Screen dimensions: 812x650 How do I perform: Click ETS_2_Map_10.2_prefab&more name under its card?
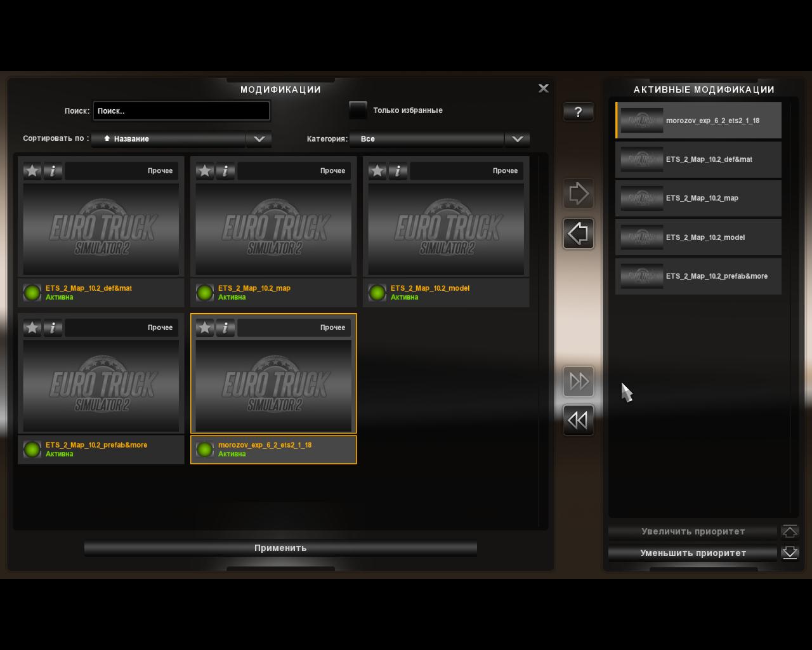pyautogui.click(x=96, y=445)
